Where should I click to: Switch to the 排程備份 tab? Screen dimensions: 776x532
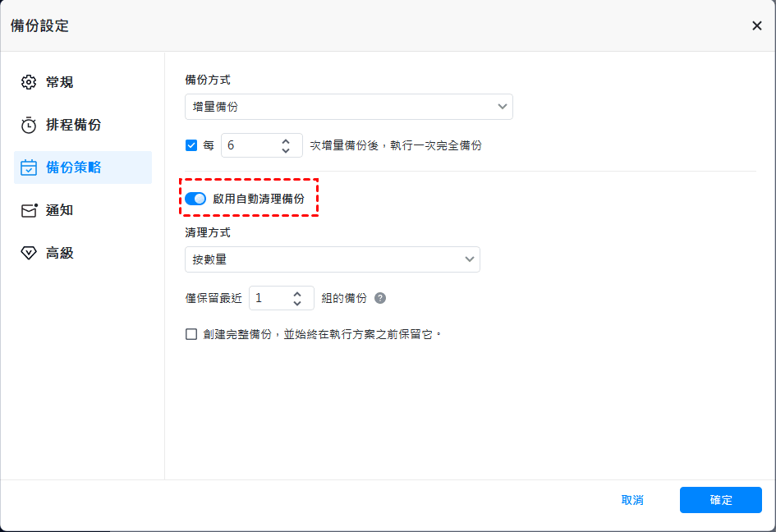(73, 125)
